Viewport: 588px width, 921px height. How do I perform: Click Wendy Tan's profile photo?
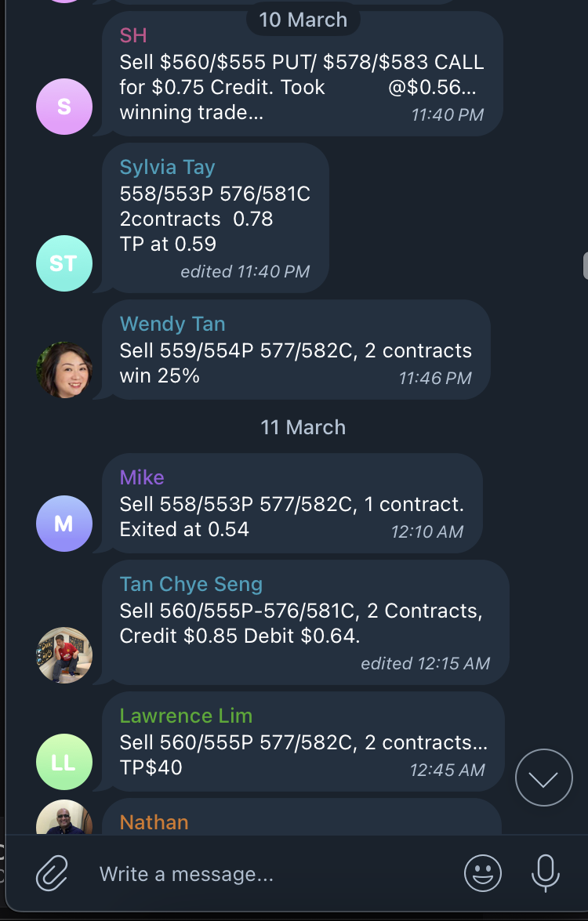[64, 370]
